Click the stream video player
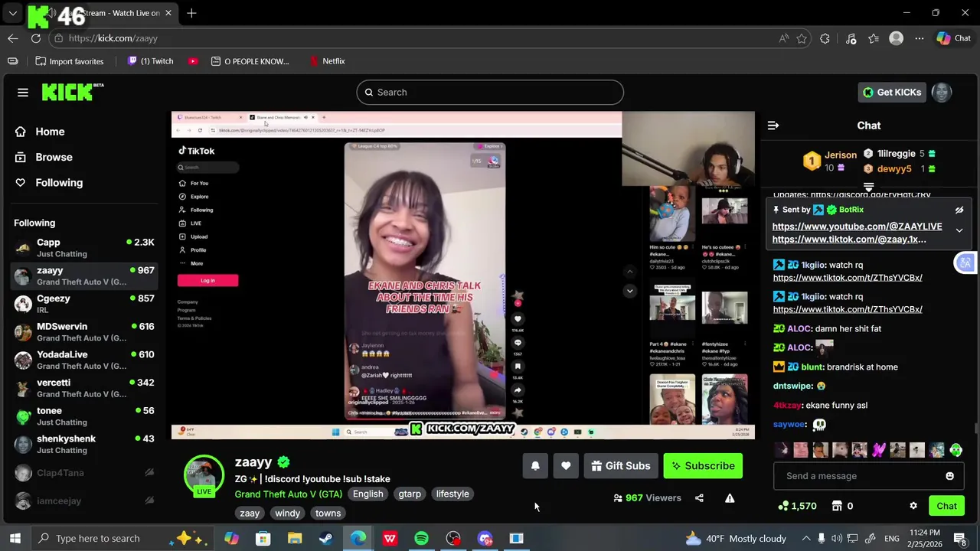This screenshot has width=980, height=551. pos(462,275)
